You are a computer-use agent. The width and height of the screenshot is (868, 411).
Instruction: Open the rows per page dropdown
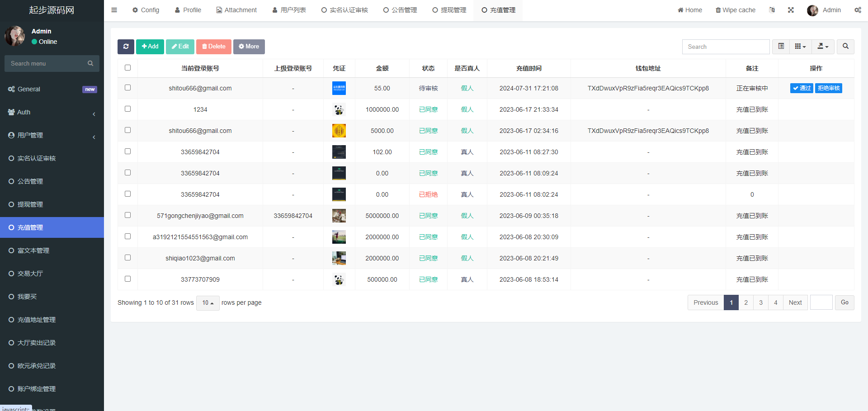pos(208,303)
